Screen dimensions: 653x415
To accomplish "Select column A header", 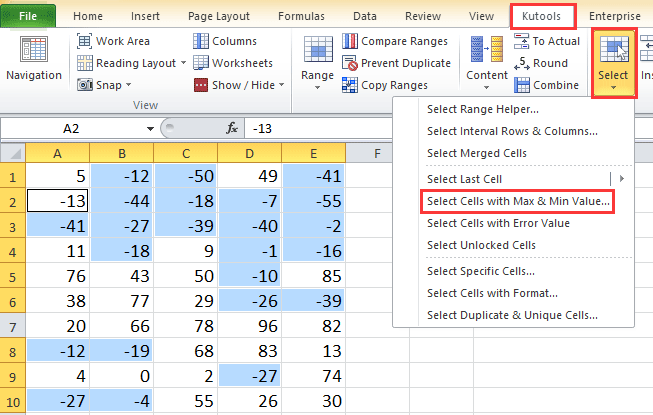I will tap(57, 154).
